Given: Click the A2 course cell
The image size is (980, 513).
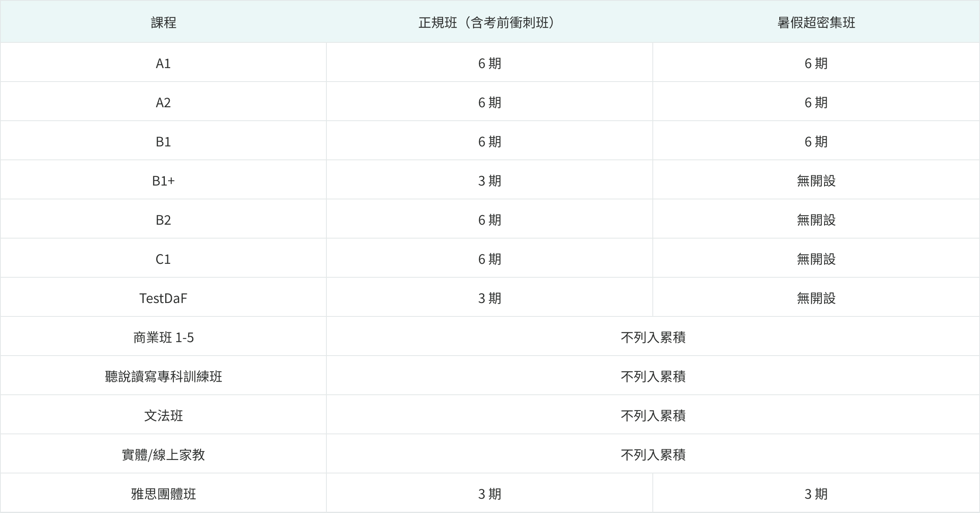Looking at the screenshot, I should (163, 103).
